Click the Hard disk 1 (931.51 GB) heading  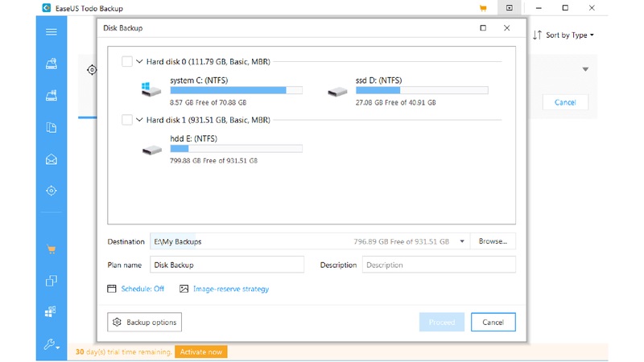point(208,120)
